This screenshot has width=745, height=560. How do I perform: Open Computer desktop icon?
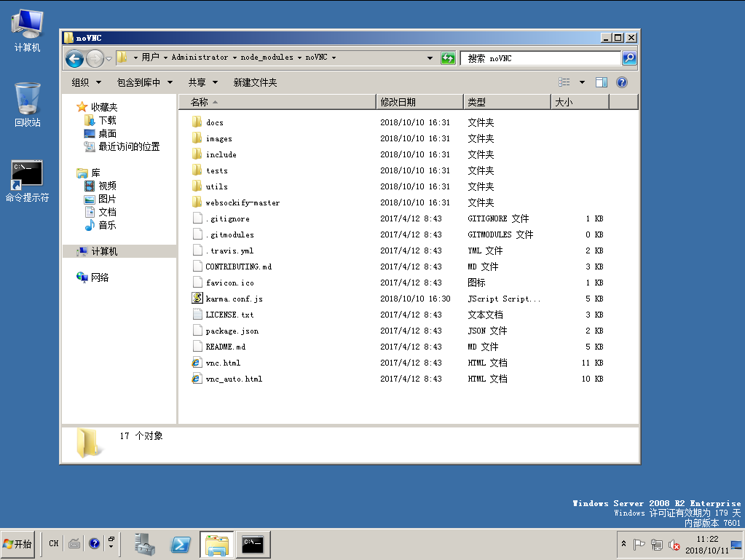point(27,31)
